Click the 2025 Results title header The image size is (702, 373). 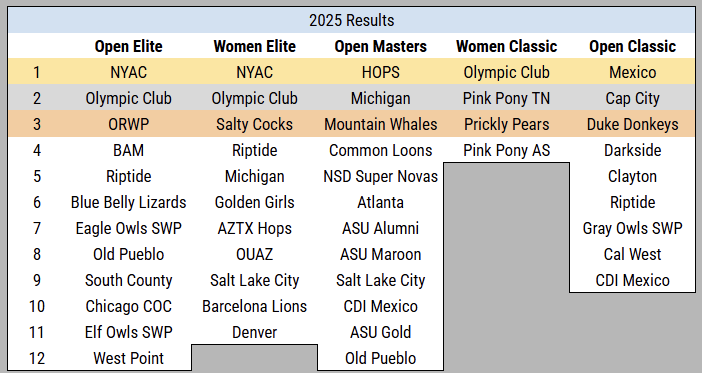(x=351, y=20)
